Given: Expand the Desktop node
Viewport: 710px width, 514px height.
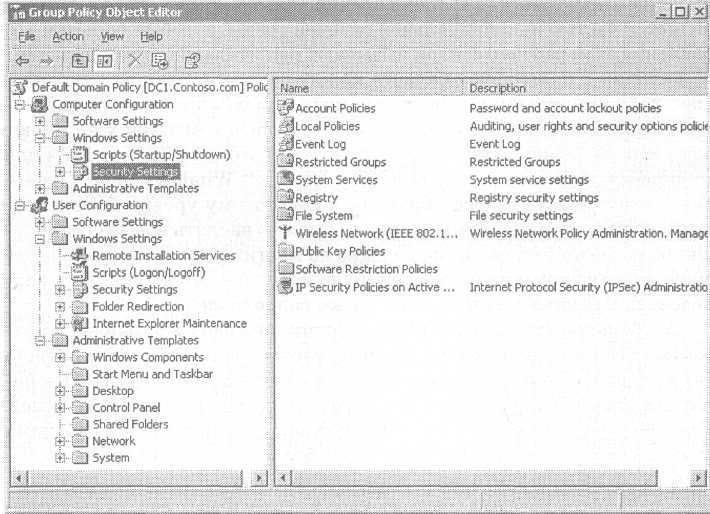Looking at the screenshot, I should tap(60, 391).
